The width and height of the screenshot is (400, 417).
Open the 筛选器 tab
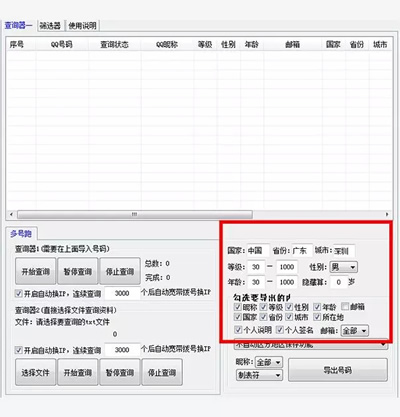[50, 26]
